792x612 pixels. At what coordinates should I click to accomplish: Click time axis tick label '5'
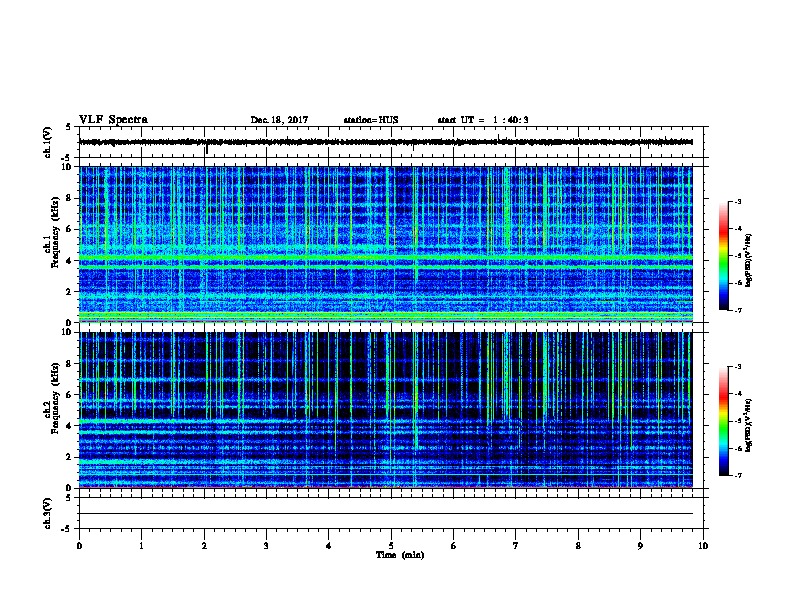[391, 546]
